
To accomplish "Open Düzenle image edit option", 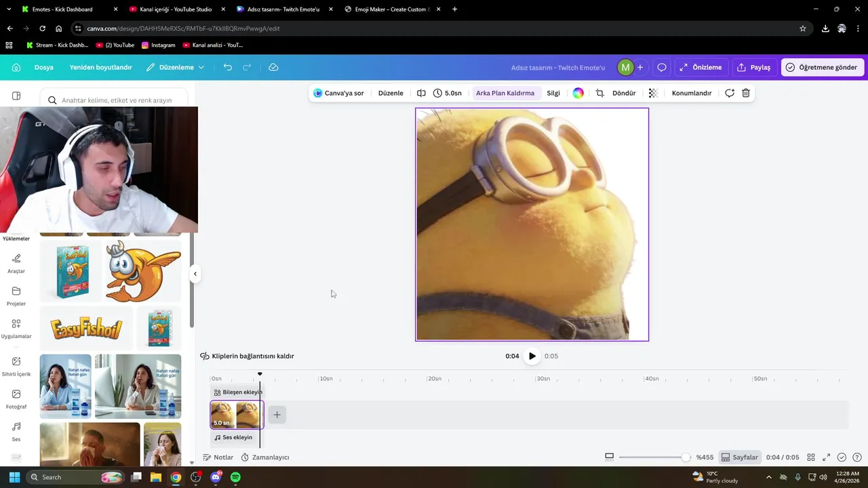I will 391,93.
